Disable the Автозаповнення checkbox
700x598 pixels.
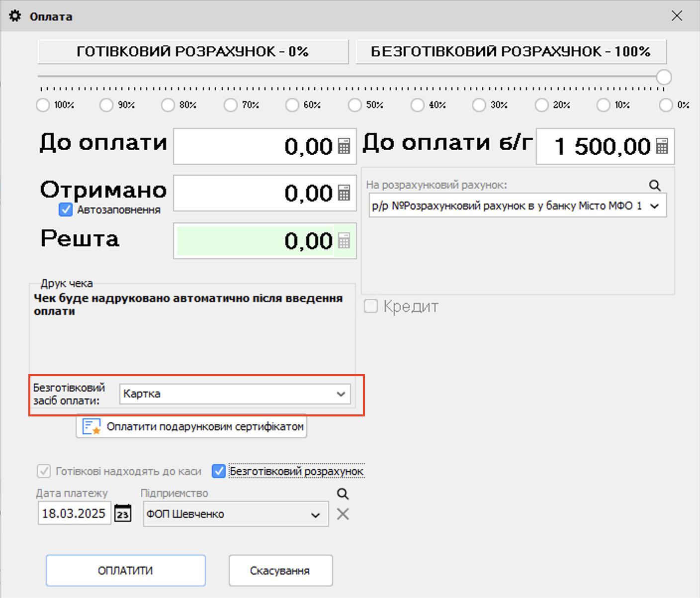[66, 210]
